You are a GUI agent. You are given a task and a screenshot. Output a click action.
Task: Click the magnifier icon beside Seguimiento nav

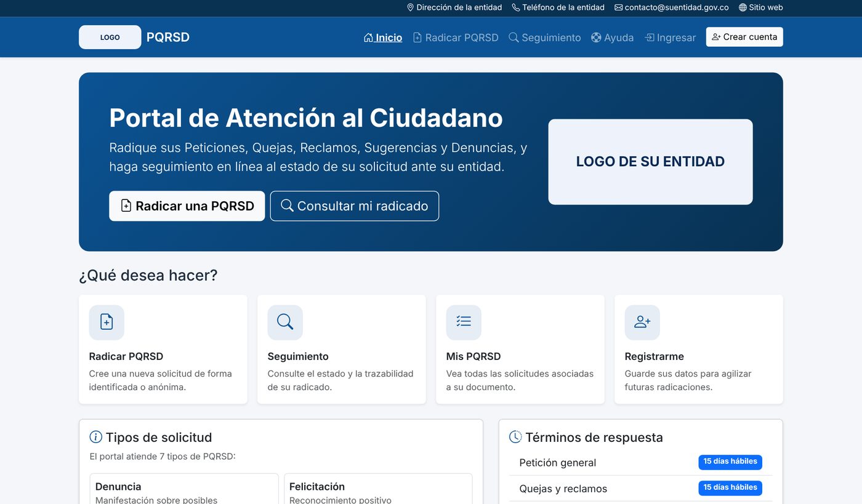pos(514,38)
